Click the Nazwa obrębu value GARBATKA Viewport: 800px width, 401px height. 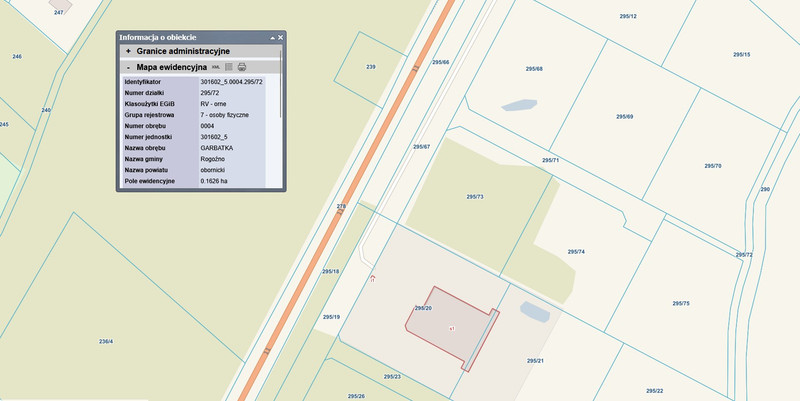217,148
